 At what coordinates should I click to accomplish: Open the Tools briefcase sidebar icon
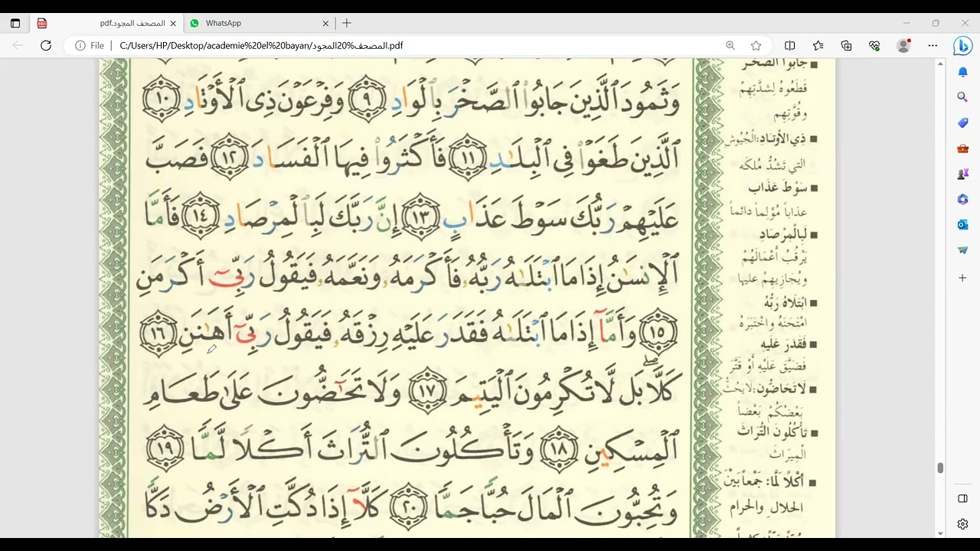(963, 148)
